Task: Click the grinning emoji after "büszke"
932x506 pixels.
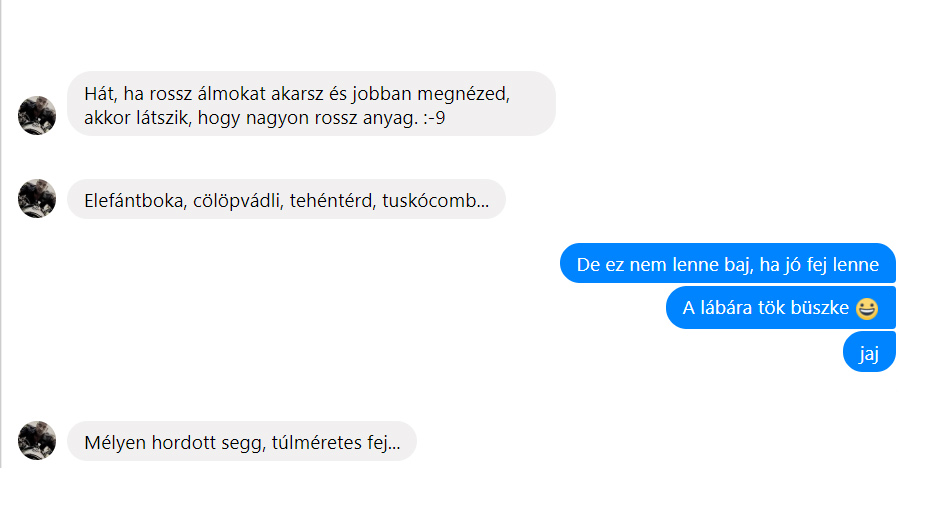Action: [x=867, y=308]
